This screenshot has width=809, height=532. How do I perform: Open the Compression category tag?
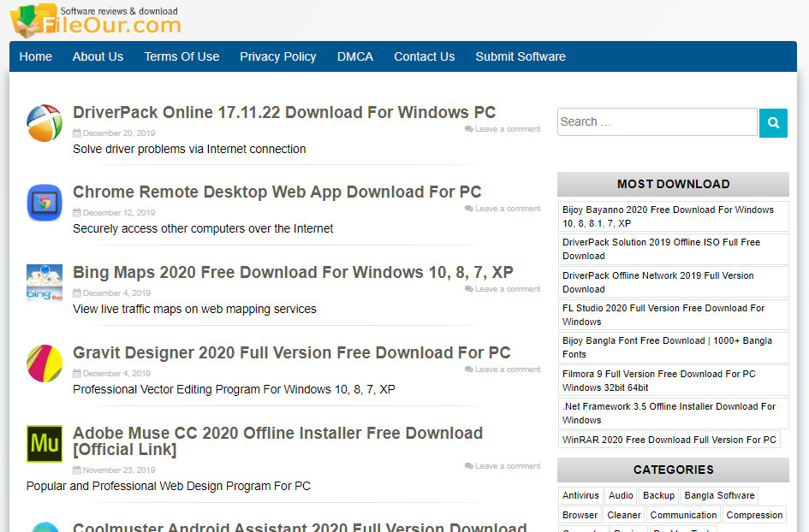tap(753, 515)
